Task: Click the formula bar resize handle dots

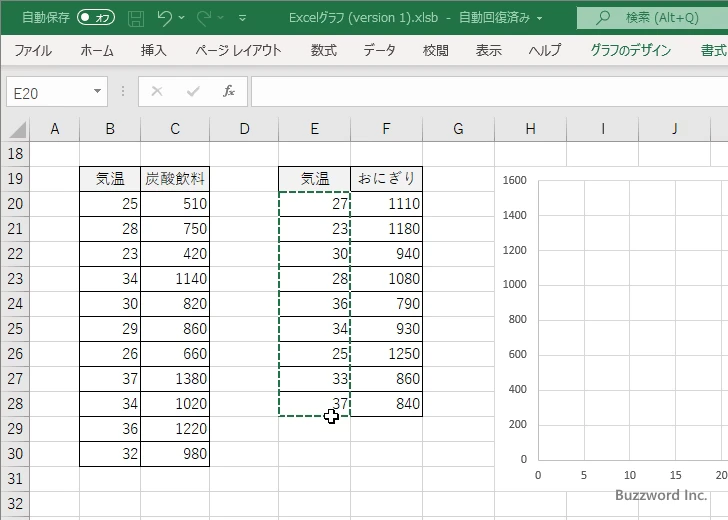Action: click(123, 91)
